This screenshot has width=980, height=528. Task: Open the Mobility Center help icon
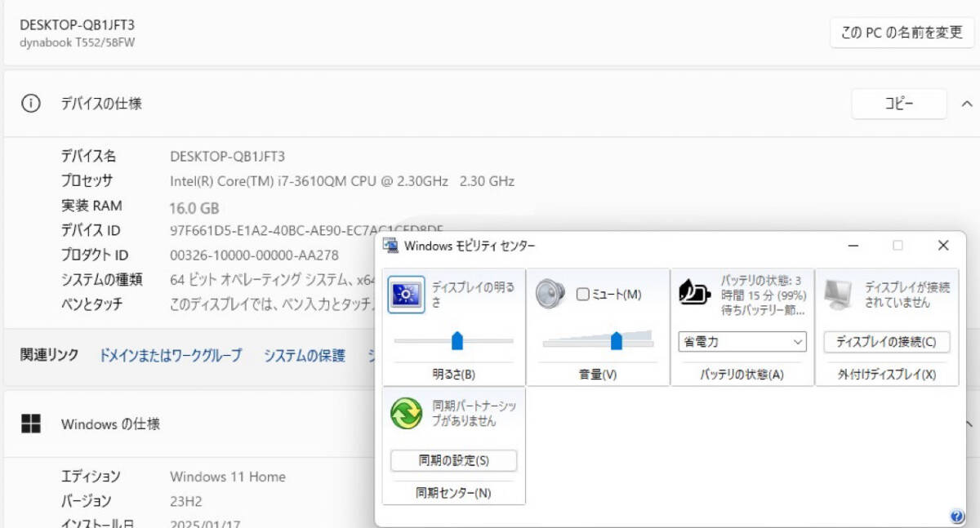pyautogui.click(x=957, y=516)
